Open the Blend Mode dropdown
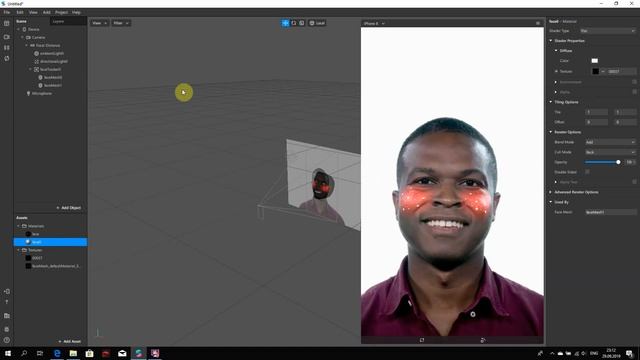 point(610,142)
